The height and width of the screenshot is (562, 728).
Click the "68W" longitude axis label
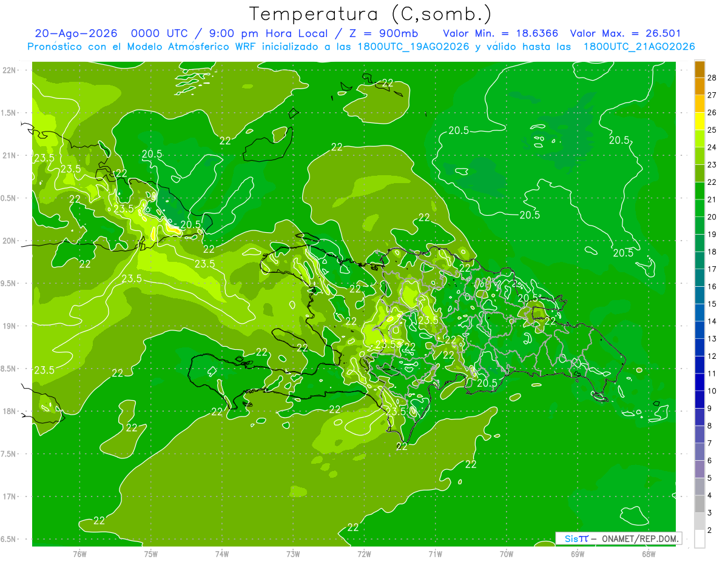coord(649,553)
